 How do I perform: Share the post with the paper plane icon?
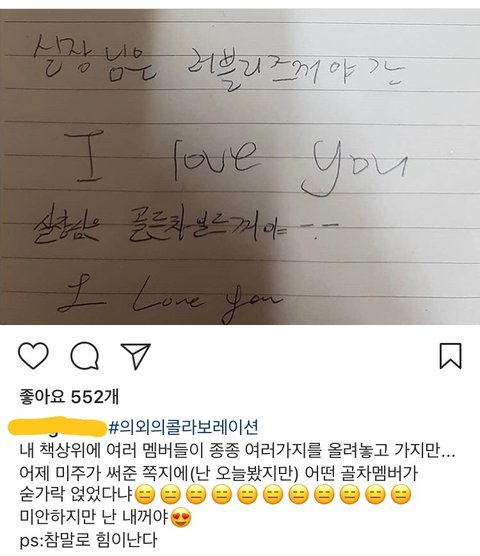(x=136, y=356)
